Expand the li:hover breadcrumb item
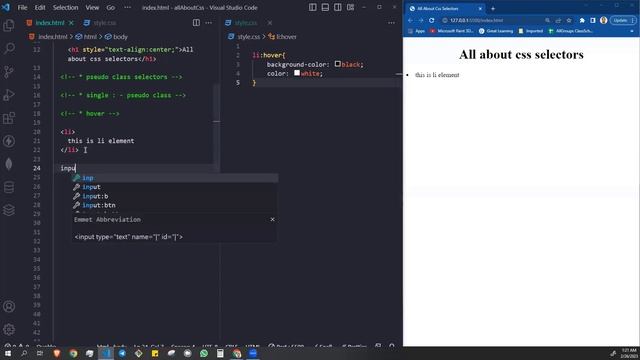Screen dimensions: 640x360 point(282,37)
